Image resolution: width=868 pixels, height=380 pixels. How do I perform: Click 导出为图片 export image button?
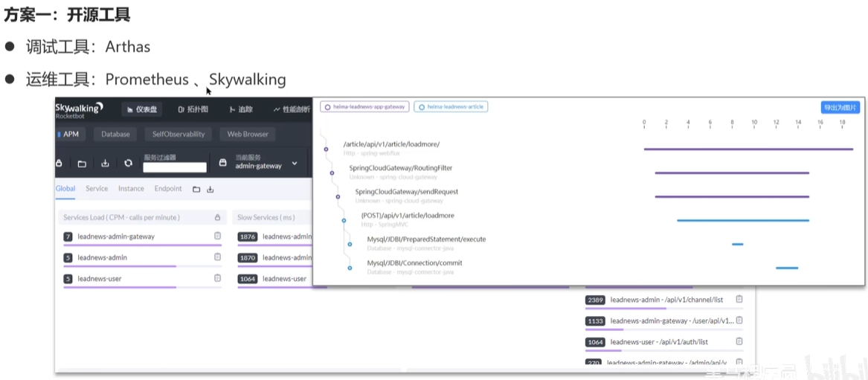(x=840, y=107)
